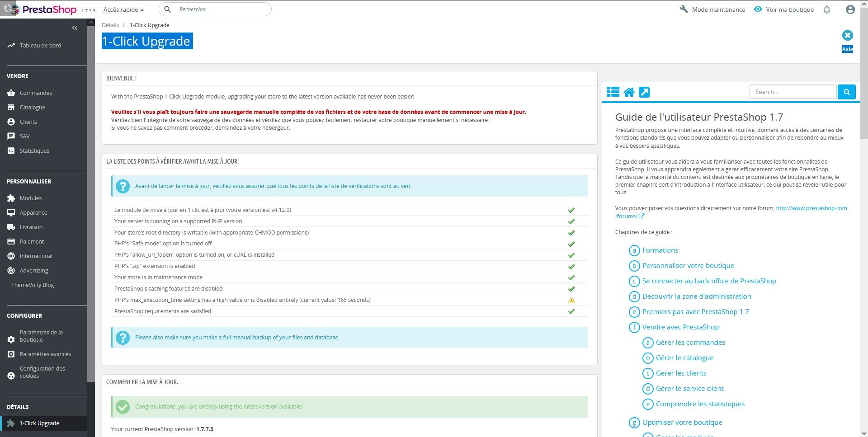Open Paiement menu
Image resolution: width=868 pixels, height=437 pixels.
click(x=32, y=242)
